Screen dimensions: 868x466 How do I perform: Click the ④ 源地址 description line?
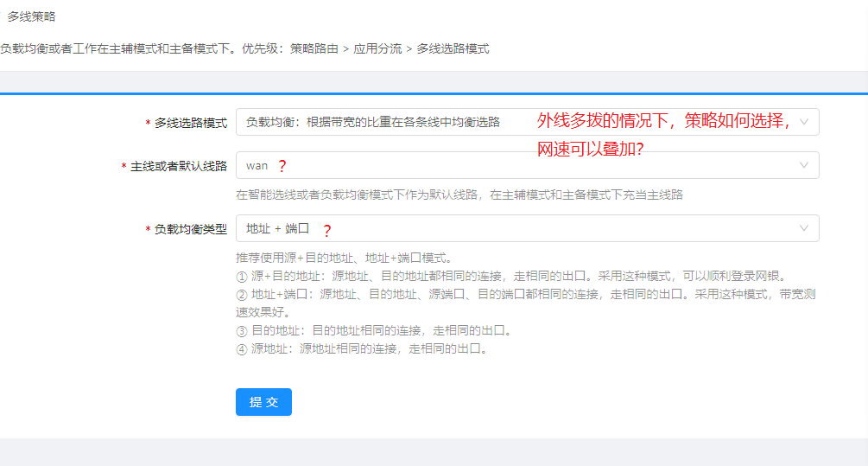361,349
